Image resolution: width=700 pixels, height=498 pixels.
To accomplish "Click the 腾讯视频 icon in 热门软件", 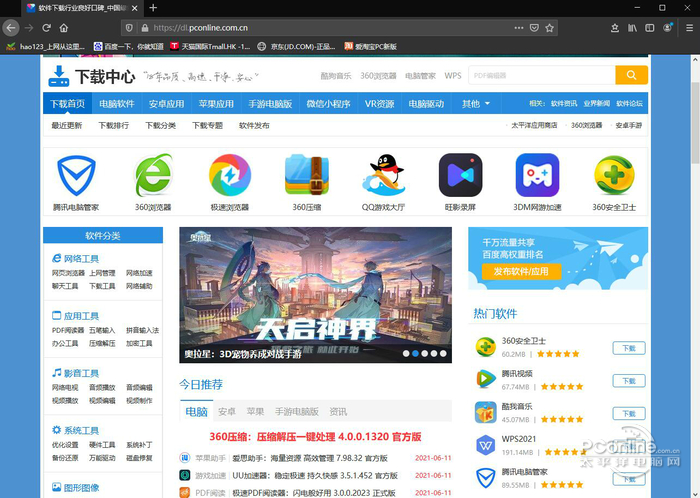I will point(486,380).
